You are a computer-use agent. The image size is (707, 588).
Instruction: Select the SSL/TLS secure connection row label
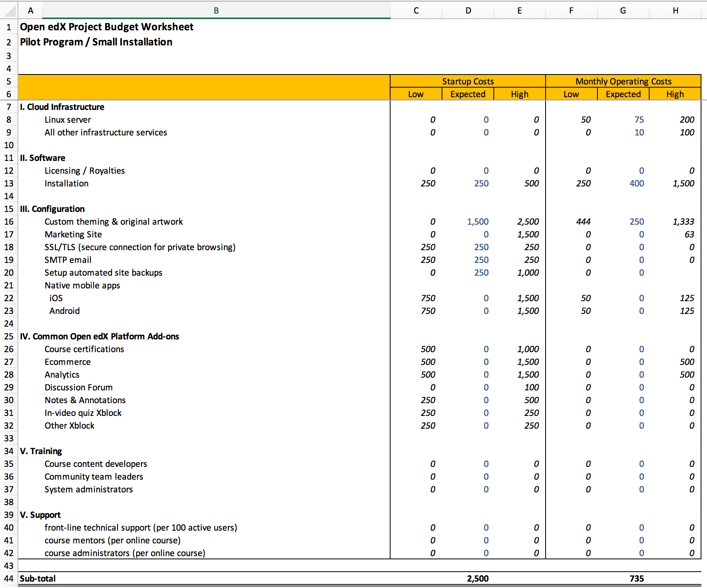tap(140, 247)
